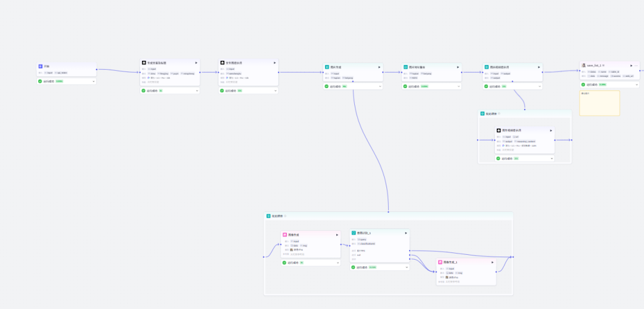The height and width of the screenshot is (309, 644).
Task: Expand run result under 生成文案及标题 node
Action: pyautogui.click(x=196, y=90)
